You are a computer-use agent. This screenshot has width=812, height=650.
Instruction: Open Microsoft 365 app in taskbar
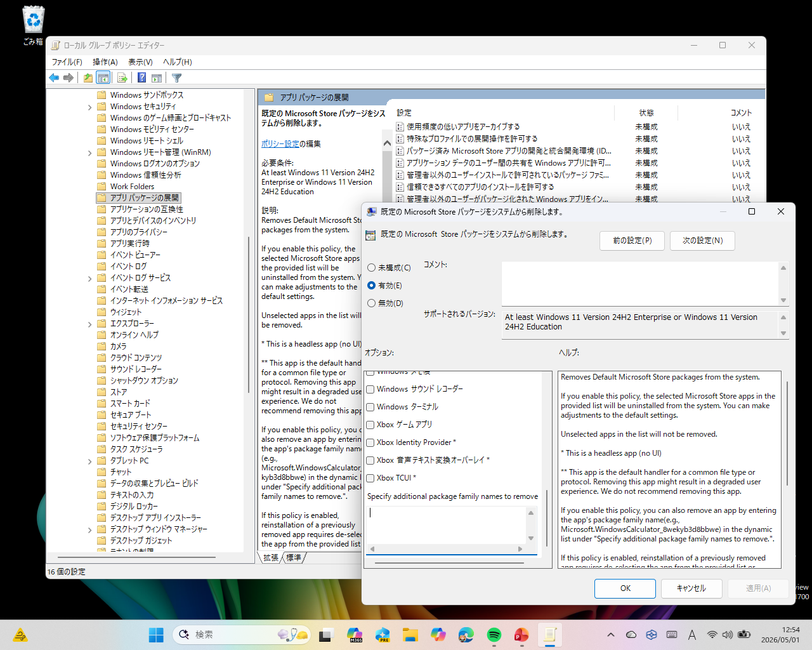coord(355,635)
